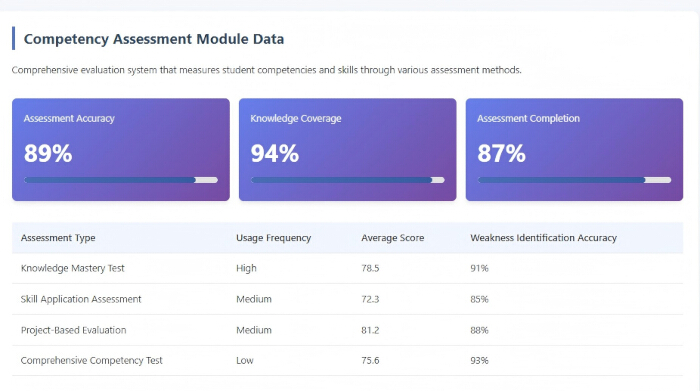The height and width of the screenshot is (391, 700).
Task: Click the Average Score column header
Action: pyautogui.click(x=393, y=238)
